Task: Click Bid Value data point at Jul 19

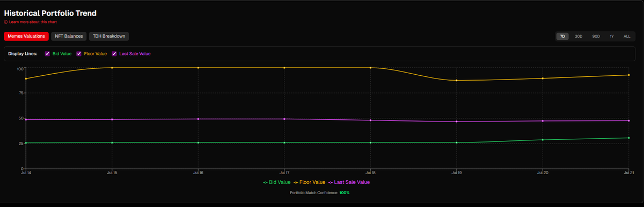Action: tap(457, 142)
